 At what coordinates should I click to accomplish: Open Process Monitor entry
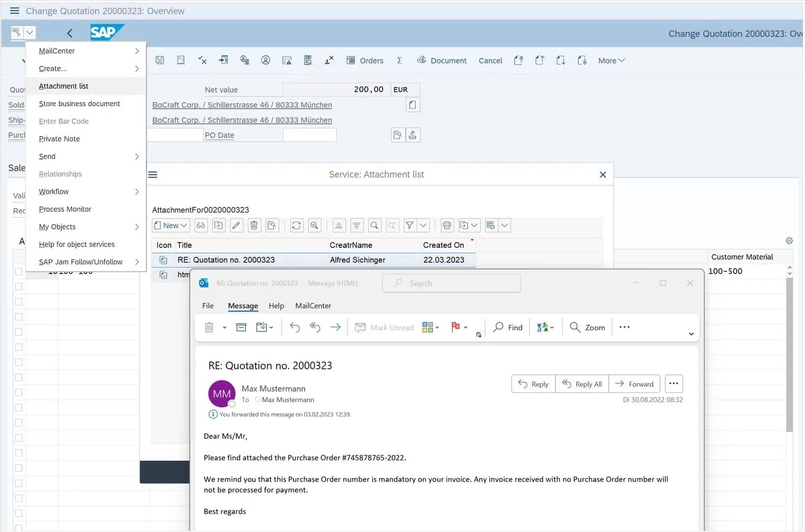coord(86,209)
